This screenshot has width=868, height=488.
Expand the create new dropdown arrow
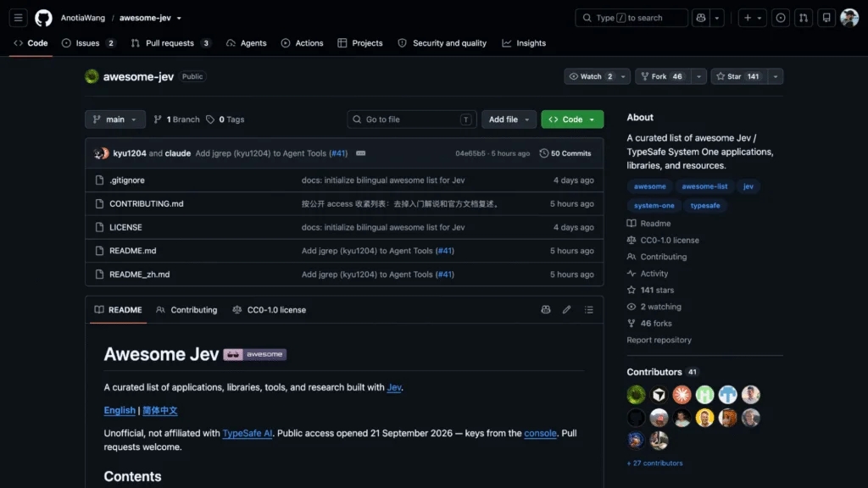(759, 18)
